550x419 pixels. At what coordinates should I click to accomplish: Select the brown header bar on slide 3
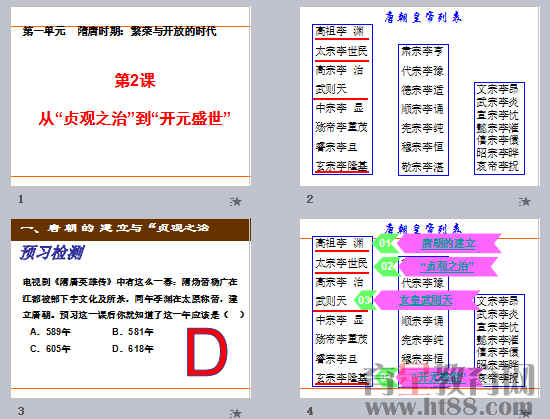coord(130,229)
